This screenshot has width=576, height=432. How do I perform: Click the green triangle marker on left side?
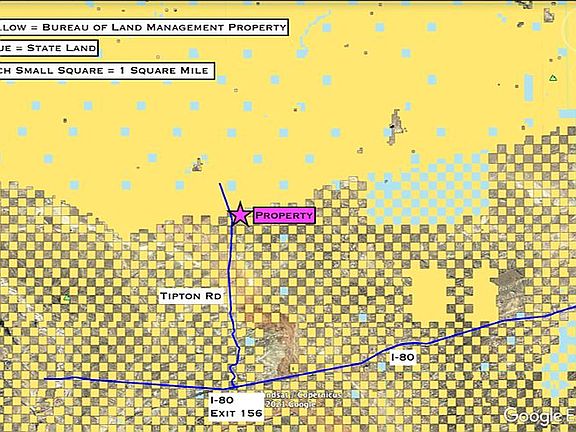click(66, 298)
